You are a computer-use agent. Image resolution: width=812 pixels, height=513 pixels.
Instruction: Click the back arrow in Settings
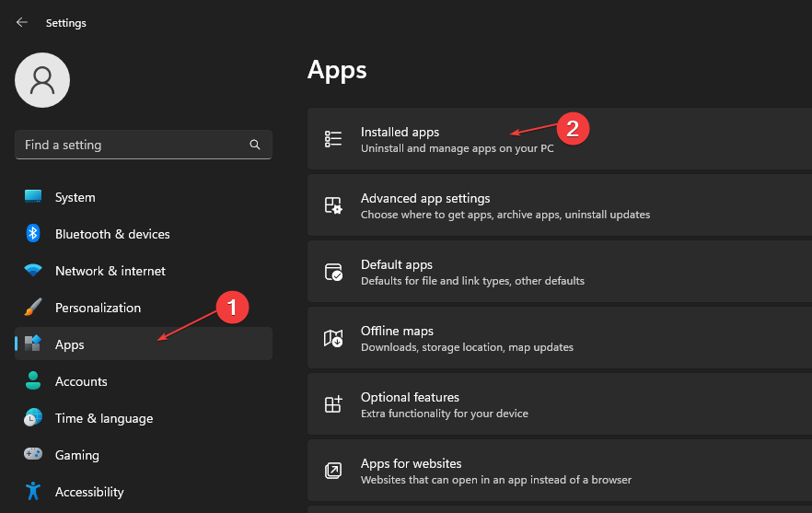click(22, 22)
